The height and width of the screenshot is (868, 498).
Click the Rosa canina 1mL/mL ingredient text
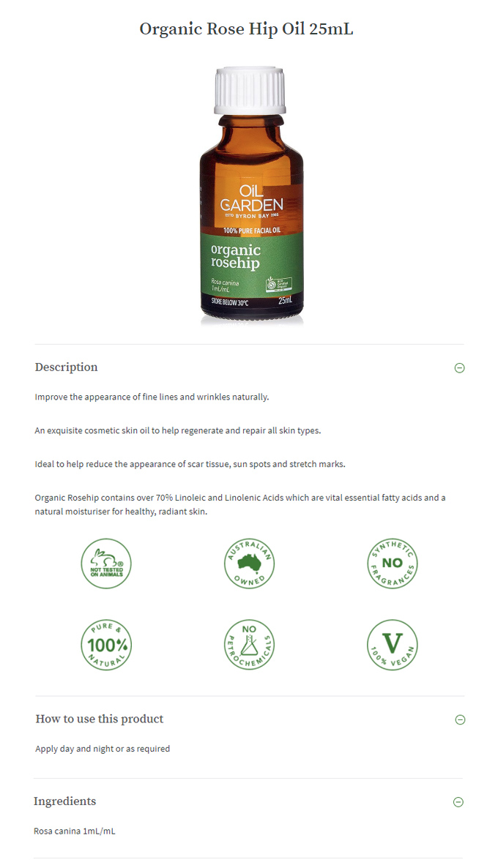click(x=75, y=831)
